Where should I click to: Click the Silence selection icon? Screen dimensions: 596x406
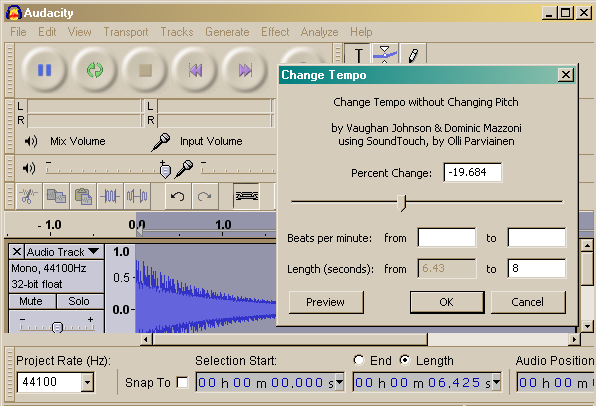[137, 196]
